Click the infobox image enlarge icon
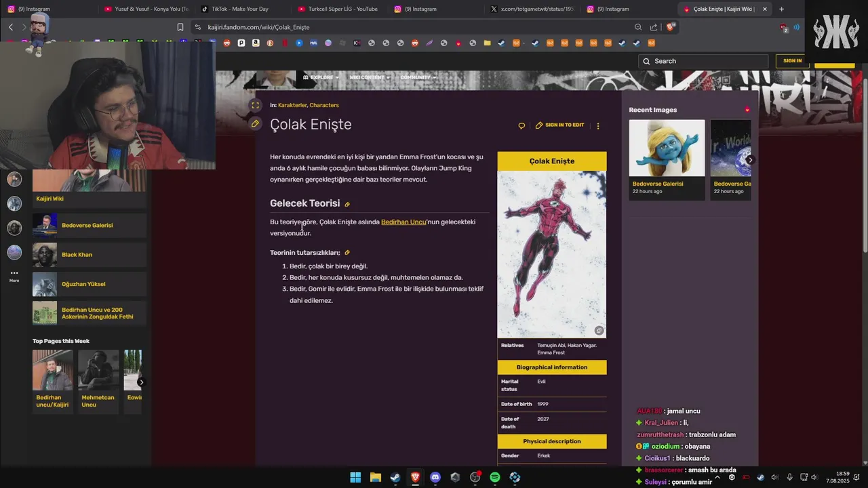The image size is (868, 488). tap(599, 331)
